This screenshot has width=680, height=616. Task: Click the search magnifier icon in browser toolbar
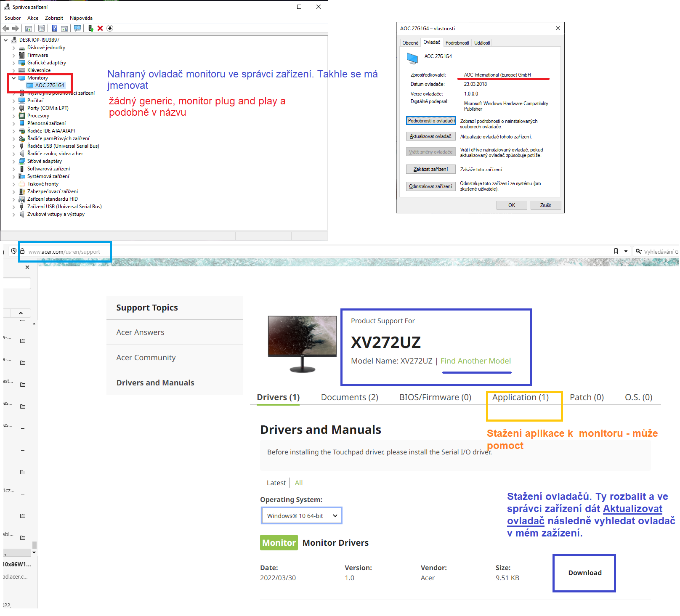coord(639,251)
